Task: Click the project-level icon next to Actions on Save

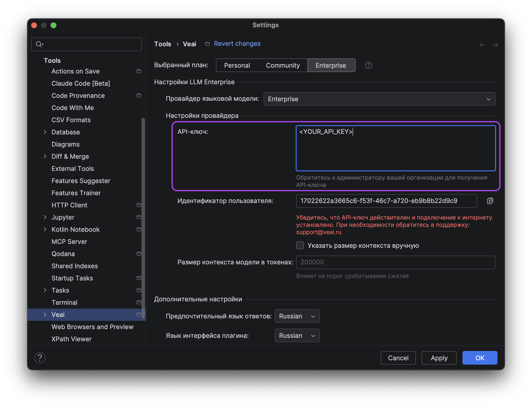Action: (139, 71)
